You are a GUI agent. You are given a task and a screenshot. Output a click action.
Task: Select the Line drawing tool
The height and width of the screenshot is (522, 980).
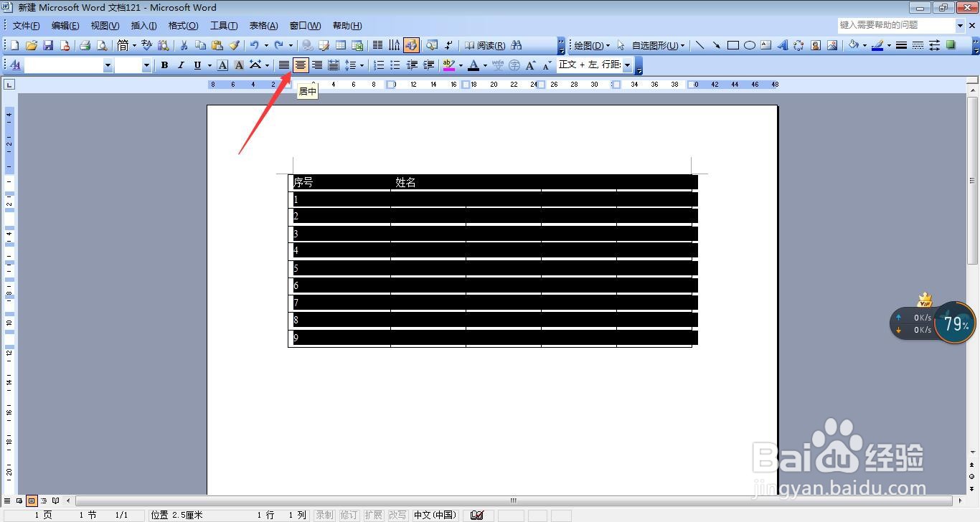(x=699, y=45)
